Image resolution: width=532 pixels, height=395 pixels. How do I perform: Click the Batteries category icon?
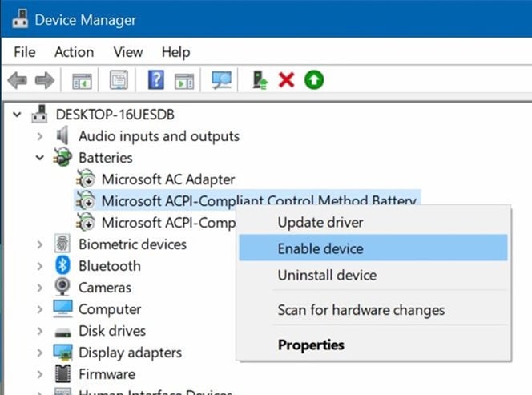point(62,157)
